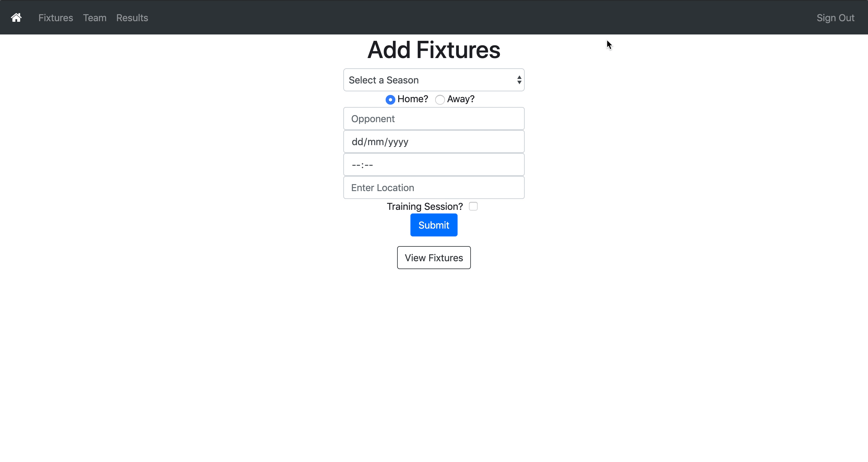Tick the Training Session checkbox
Screen dimensions: 868x462
click(473, 206)
